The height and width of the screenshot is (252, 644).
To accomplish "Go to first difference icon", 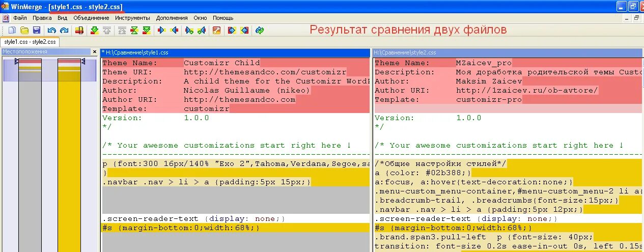I will coord(122,30).
